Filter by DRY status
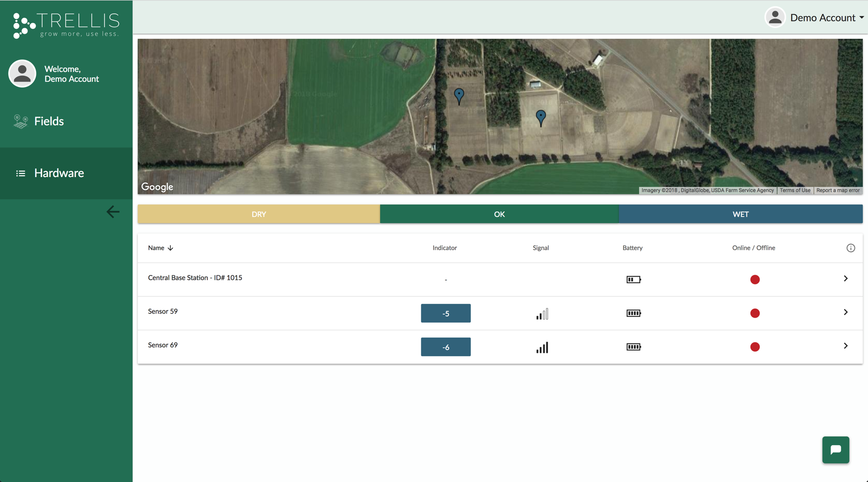Viewport: 868px width, 482px height. pos(259,214)
